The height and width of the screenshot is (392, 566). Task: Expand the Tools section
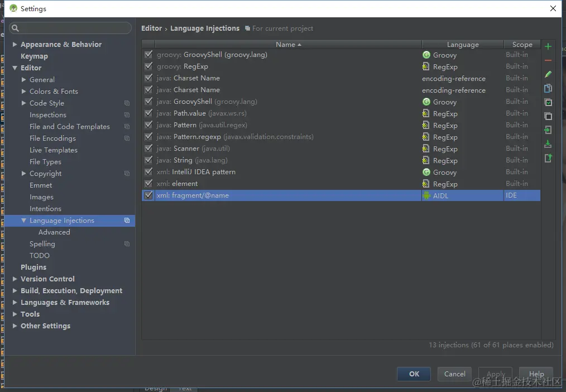(x=15, y=314)
